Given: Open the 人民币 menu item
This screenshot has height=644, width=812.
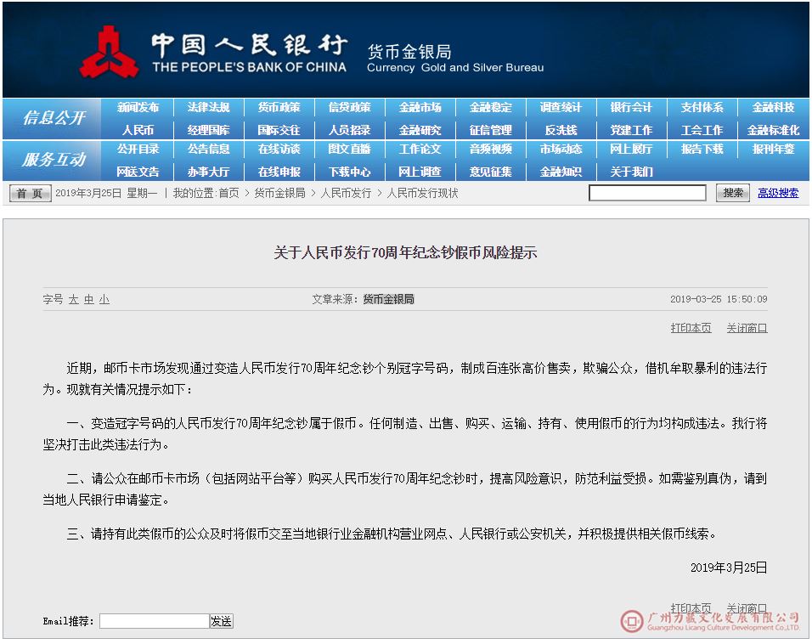Looking at the screenshot, I should click(138, 130).
